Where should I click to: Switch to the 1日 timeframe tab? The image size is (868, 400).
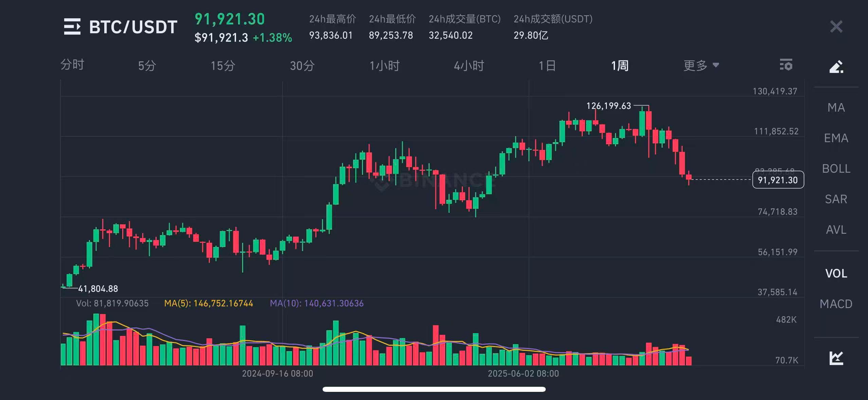pos(547,65)
